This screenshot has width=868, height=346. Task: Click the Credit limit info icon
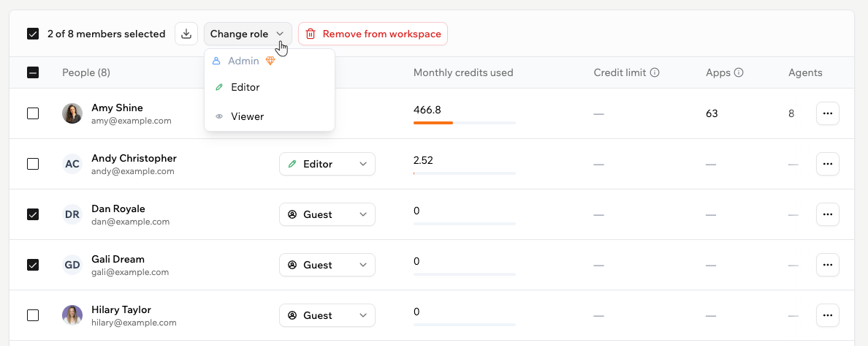tap(655, 72)
